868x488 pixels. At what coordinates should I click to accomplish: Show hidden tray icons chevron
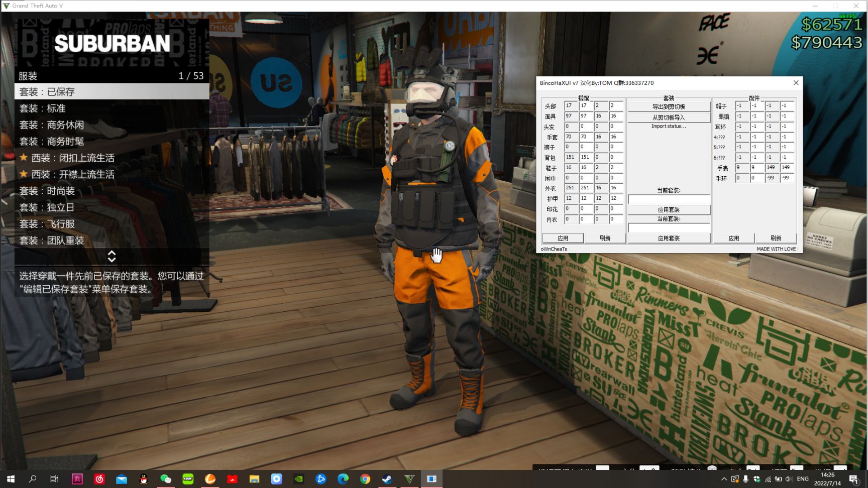point(724,479)
